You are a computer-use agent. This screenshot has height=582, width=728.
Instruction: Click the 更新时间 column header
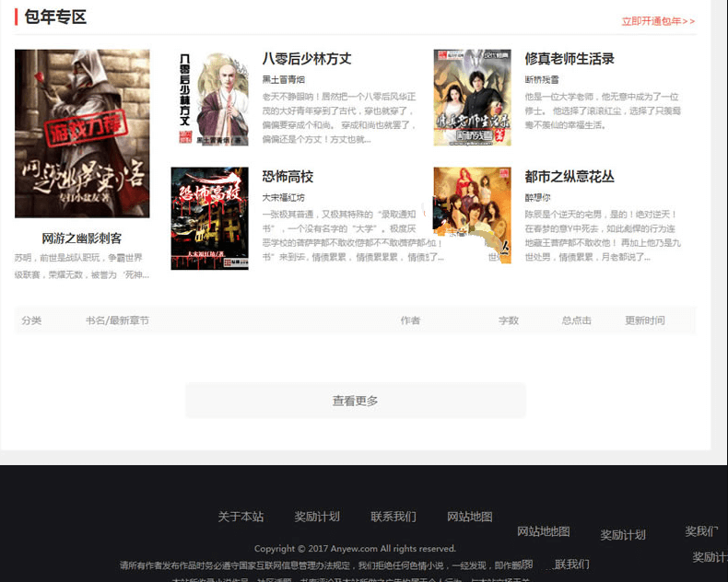[x=645, y=320]
